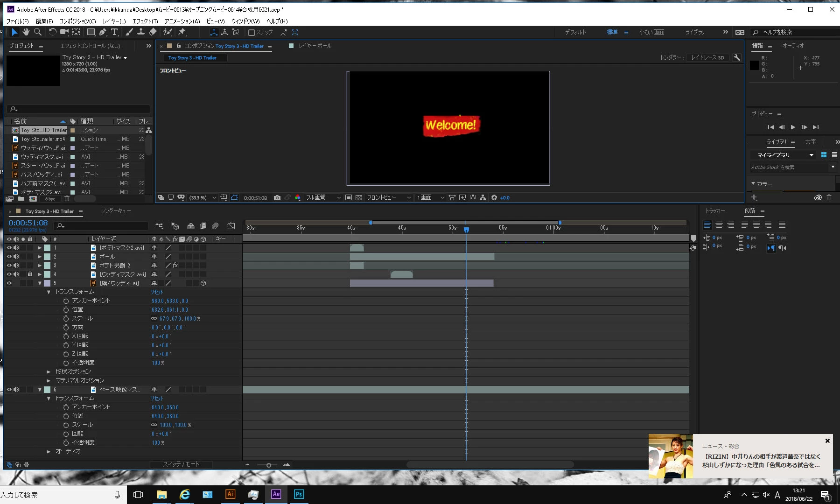Hide layer 5 旗/ウッディ eye toggle
840x504 pixels.
[9, 283]
